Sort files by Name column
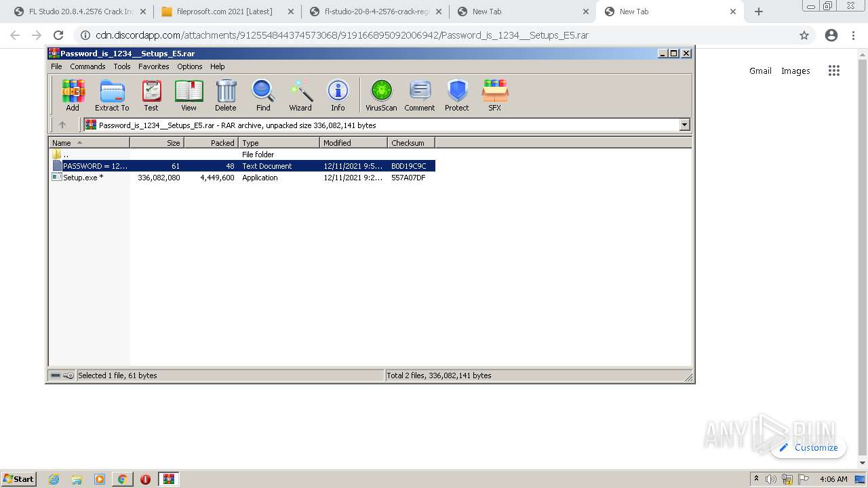 click(x=89, y=143)
